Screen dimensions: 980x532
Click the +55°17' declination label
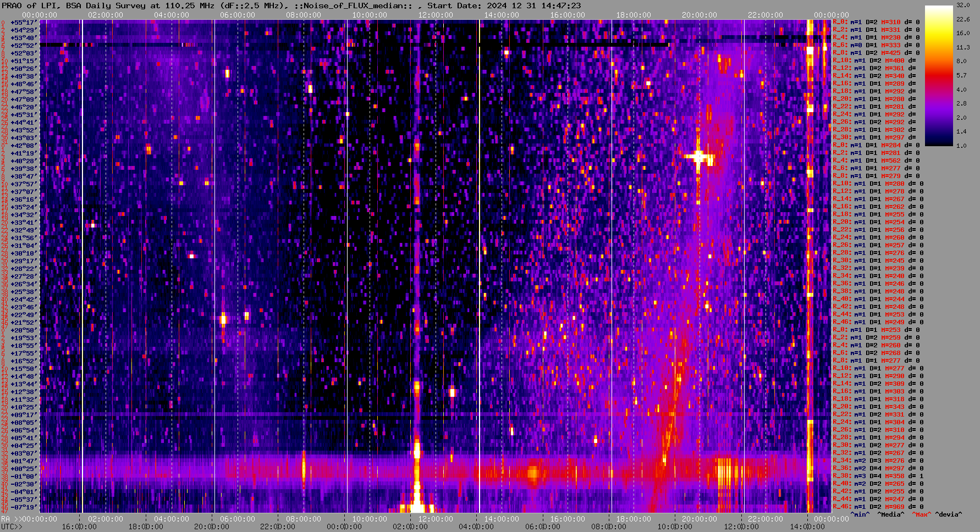pos(23,23)
